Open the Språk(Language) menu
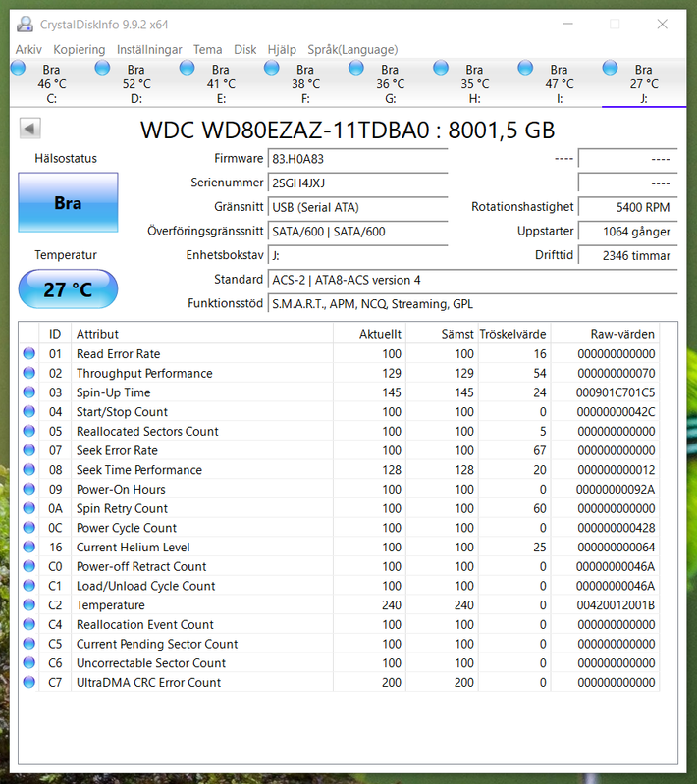The image size is (697, 784). 352,49
